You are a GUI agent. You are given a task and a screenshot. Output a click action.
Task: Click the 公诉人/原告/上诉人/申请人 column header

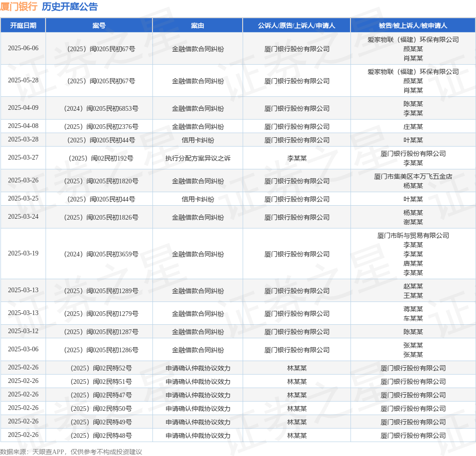click(297, 26)
